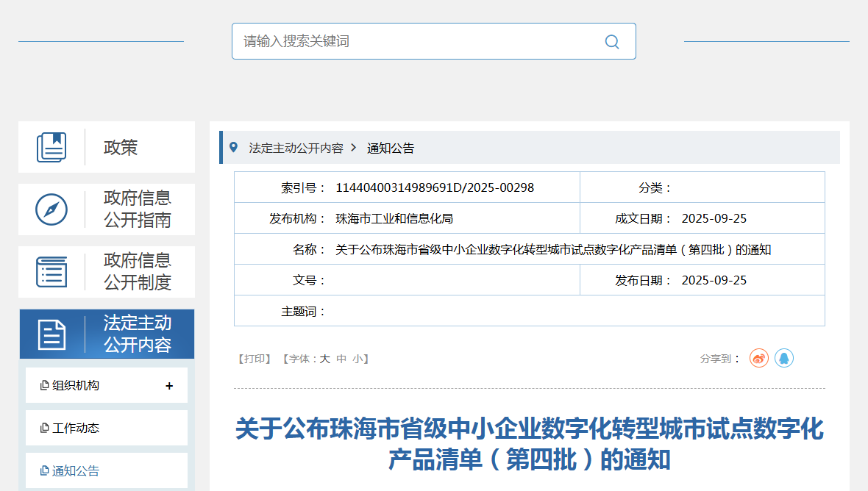The width and height of the screenshot is (868, 491).
Task: Click the search keyword input field
Action: pos(419,41)
